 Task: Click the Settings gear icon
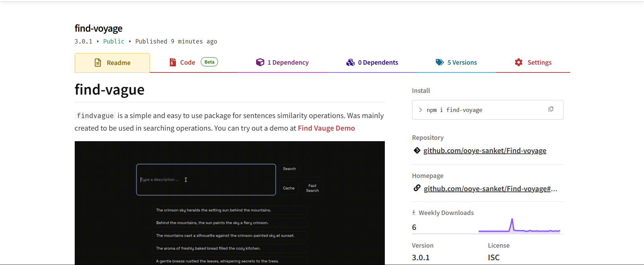(x=519, y=62)
